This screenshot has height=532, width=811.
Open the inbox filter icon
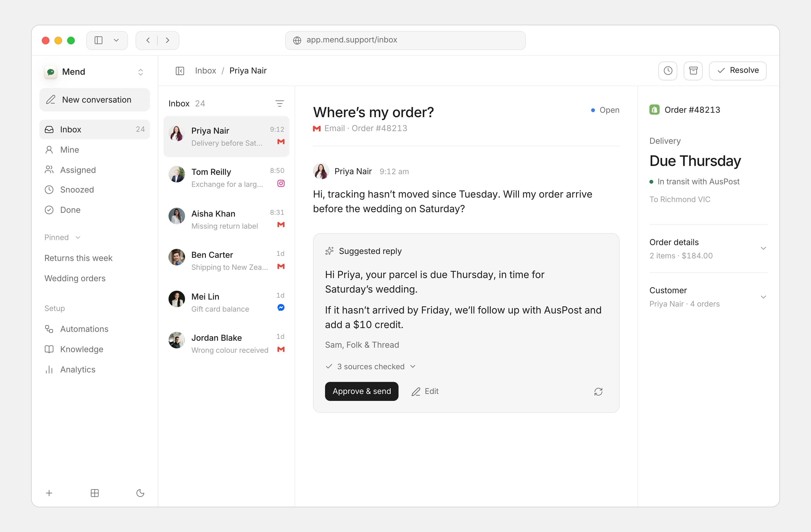pyautogui.click(x=279, y=103)
